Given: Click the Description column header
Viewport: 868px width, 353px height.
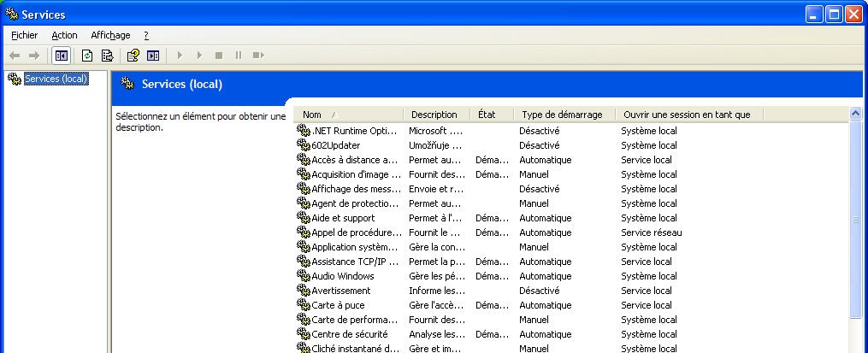Looking at the screenshot, I should pos(435,115).
